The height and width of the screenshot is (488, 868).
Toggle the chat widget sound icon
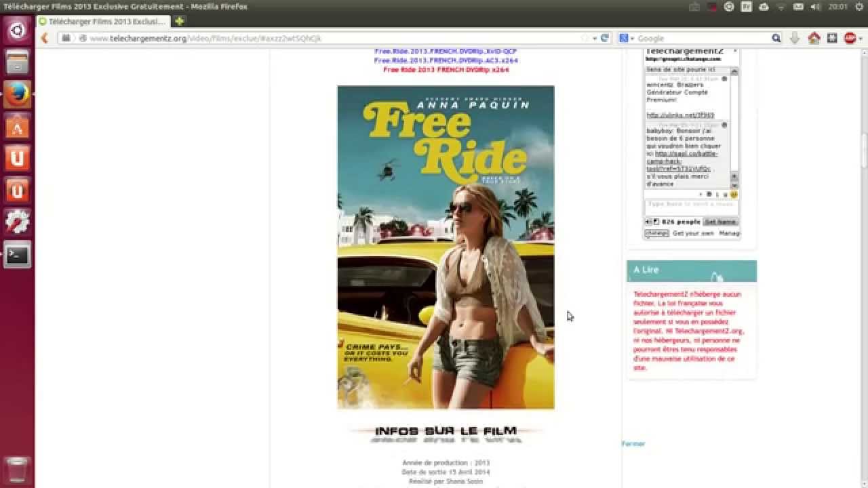point(648,222)
